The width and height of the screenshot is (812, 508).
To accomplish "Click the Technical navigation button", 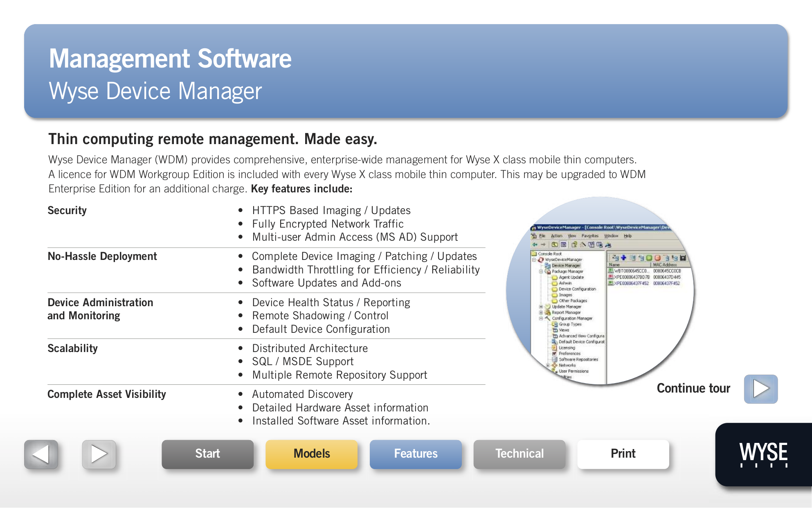I will tap(520, 454).
